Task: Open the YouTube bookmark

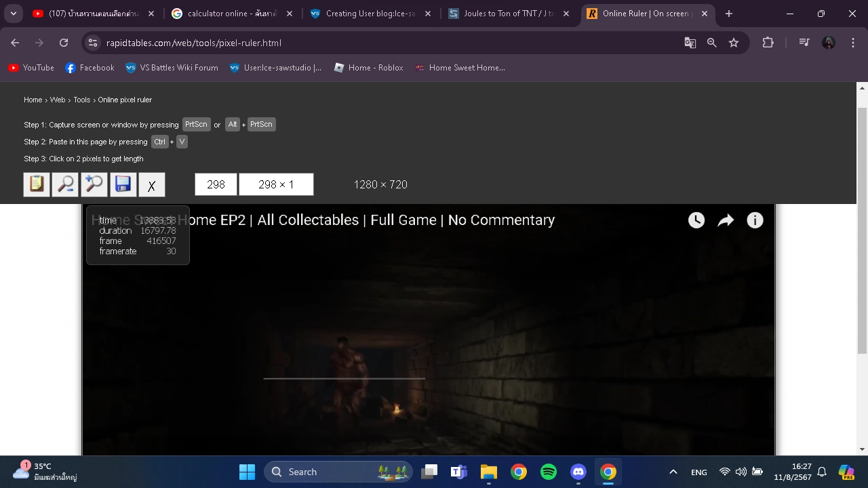Action: point(31,68)
